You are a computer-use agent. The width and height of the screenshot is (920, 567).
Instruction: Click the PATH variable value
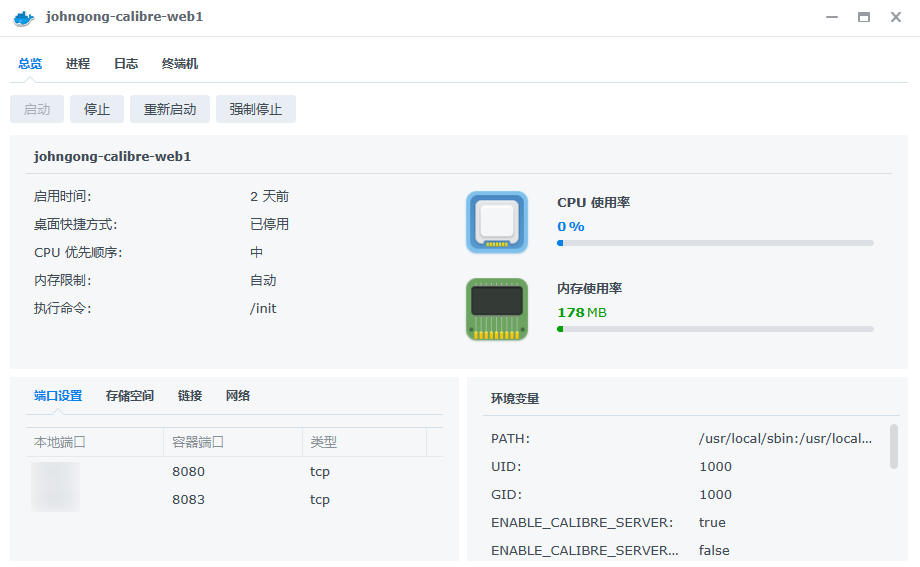(x=785, y=438)
